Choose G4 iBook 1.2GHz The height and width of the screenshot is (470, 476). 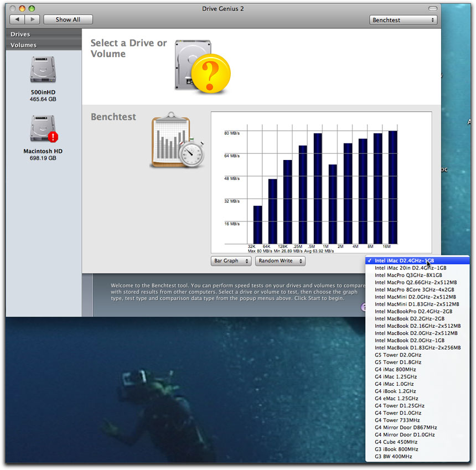pyautogui.click(x=417, y=391)
